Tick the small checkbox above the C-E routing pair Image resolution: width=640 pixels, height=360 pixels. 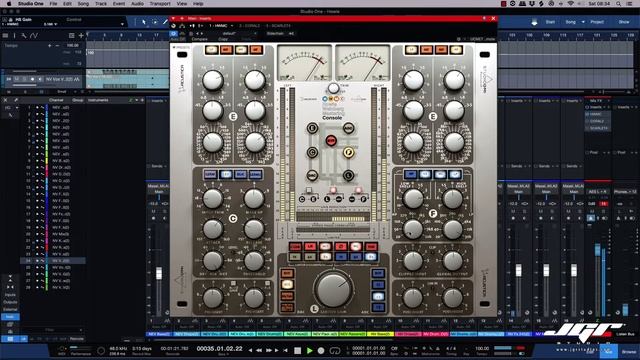pos(309,191)
